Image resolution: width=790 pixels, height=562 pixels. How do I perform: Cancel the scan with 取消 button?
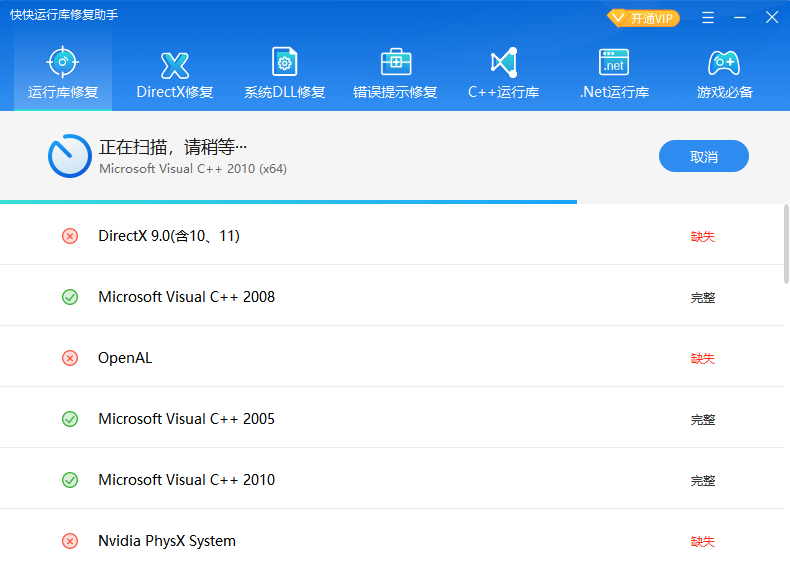[703, 156]
